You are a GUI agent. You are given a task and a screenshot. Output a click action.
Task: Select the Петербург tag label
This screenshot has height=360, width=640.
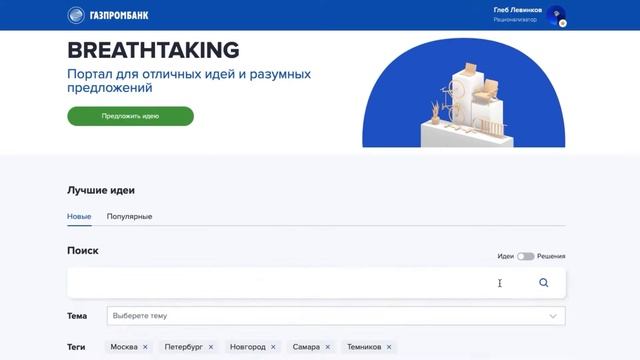(x=183, y=347)
